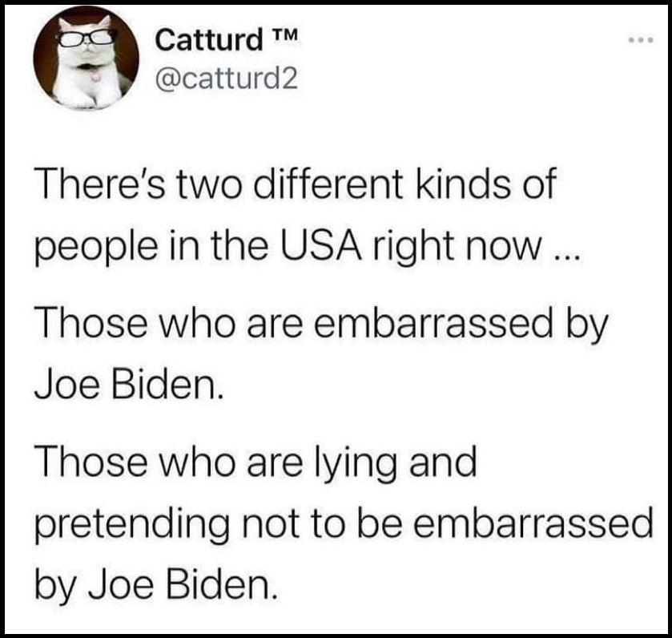Click the Catturd cat profile avatar
This screenshot has width=672, height=638.
coord(87,59)
